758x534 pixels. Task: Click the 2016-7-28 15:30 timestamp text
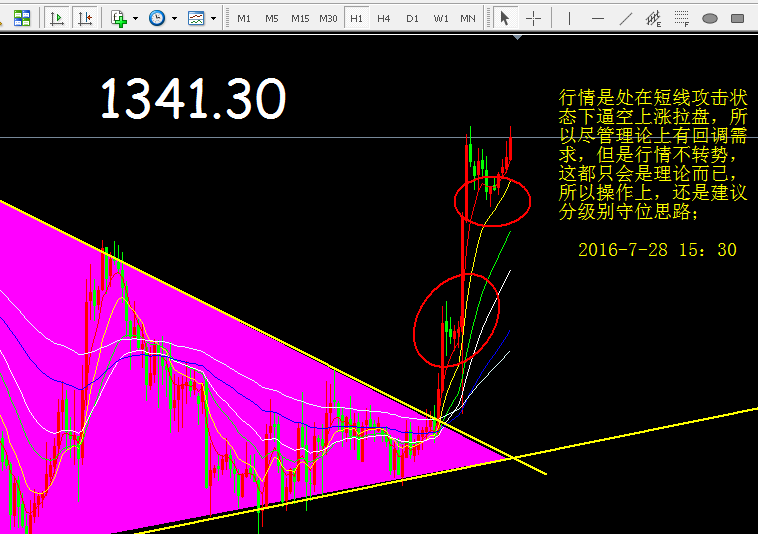pos(657,250)
